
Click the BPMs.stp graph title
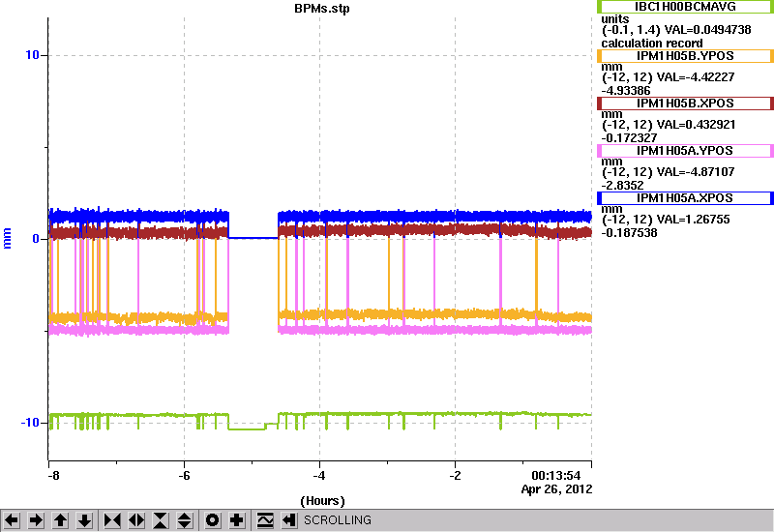[x=322, y=9]
